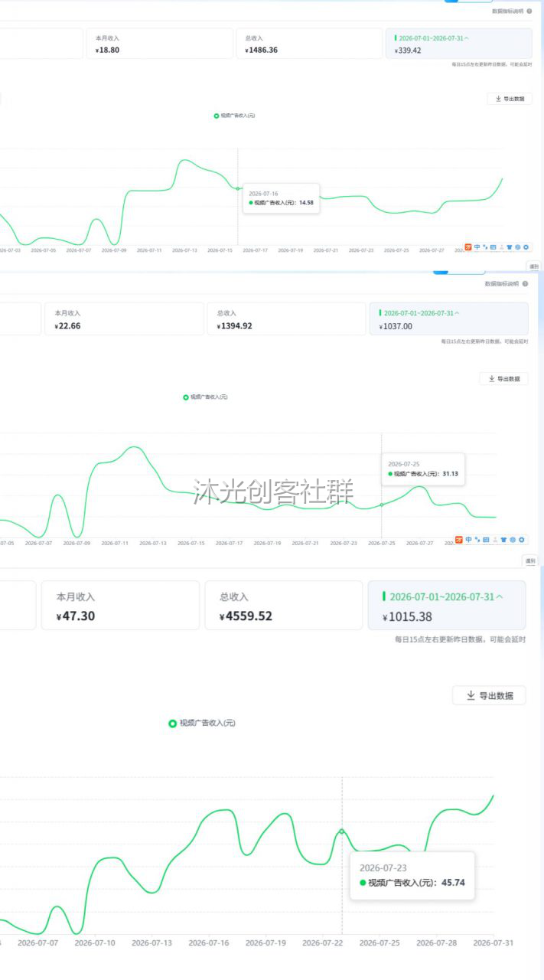
Task: Toggle punctuation mode icon in ¥1037.00 panel's input toolbar
Action: 477,540
